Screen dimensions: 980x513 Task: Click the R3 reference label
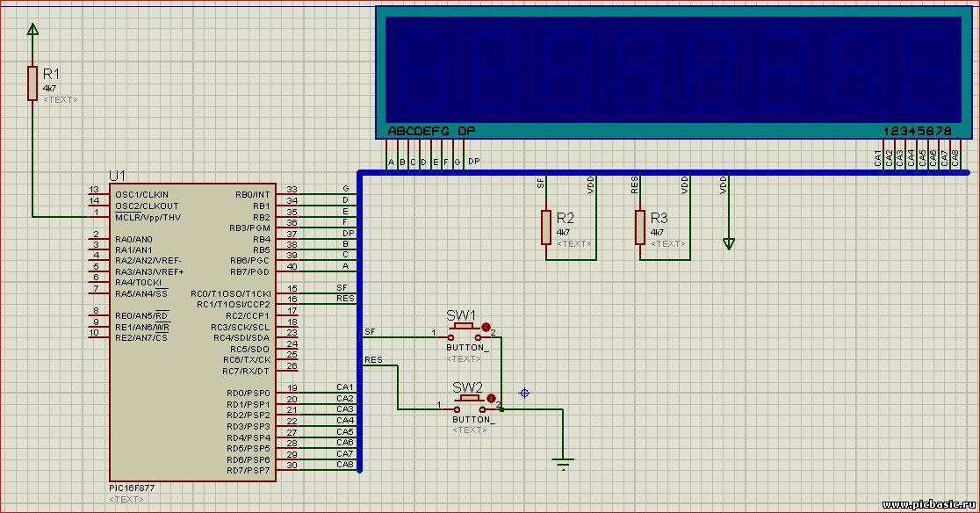tap(659, 218)
